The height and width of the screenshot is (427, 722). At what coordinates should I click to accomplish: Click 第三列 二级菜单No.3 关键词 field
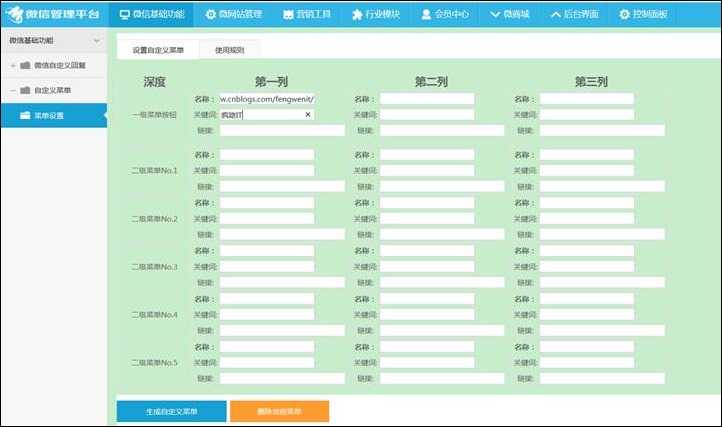(587, 266)
